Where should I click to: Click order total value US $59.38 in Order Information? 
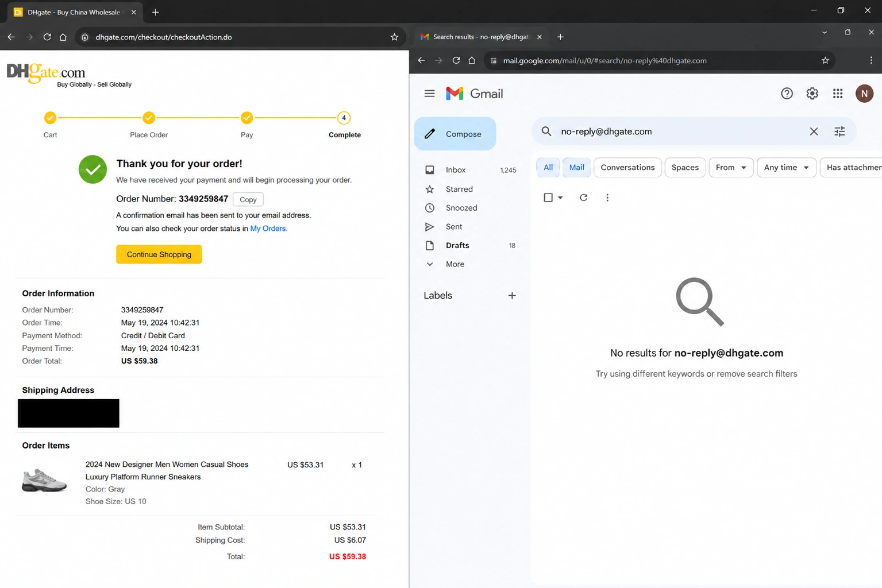[x=139, y=361]
